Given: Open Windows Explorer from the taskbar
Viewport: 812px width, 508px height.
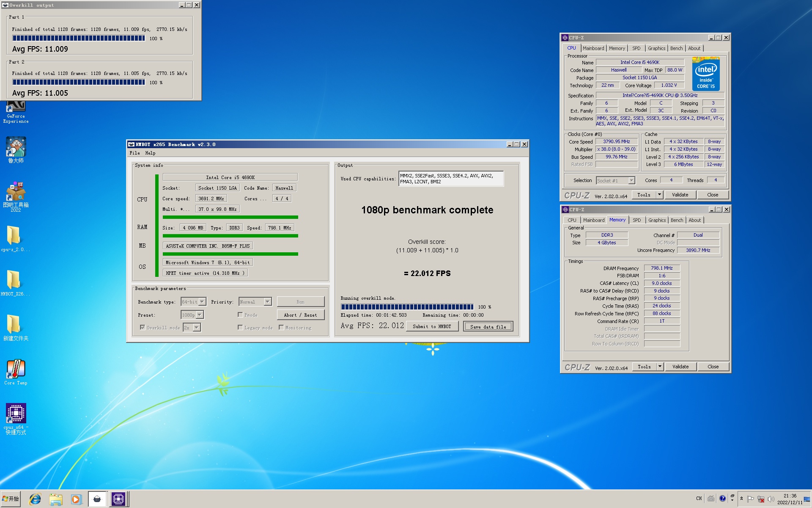Looking at the screenshot, I should [55, 499].
